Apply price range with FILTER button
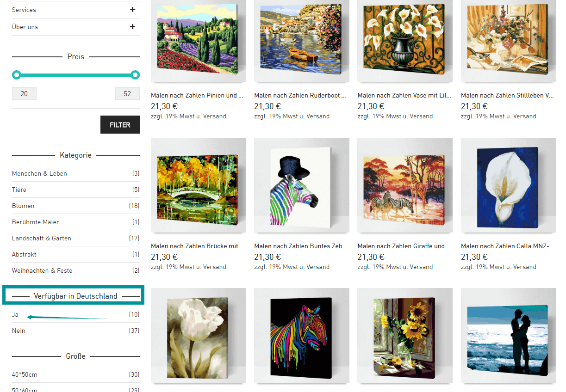This screenshot has height=392, width=566. (x=120, y=125)
